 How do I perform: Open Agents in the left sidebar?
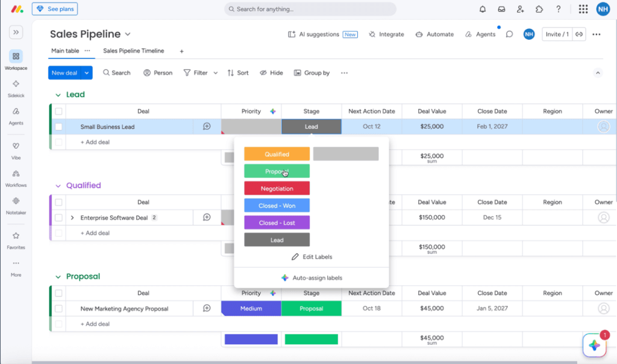pos(16,116)
